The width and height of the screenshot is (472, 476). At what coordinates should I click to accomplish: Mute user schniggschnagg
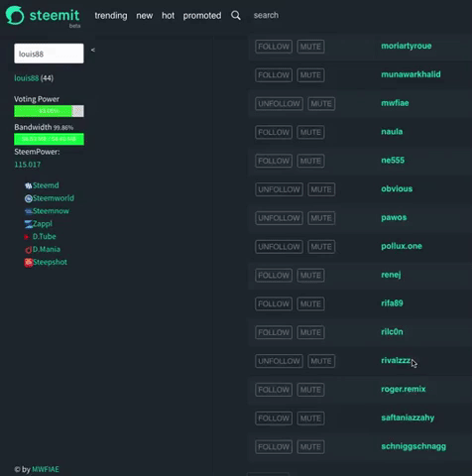[x=310, y=447]
